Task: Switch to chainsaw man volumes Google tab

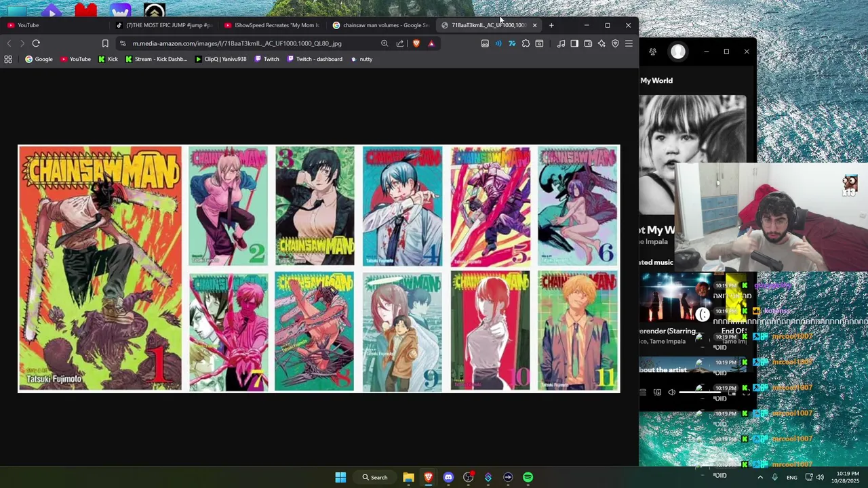Action: (x=380, y=25)
